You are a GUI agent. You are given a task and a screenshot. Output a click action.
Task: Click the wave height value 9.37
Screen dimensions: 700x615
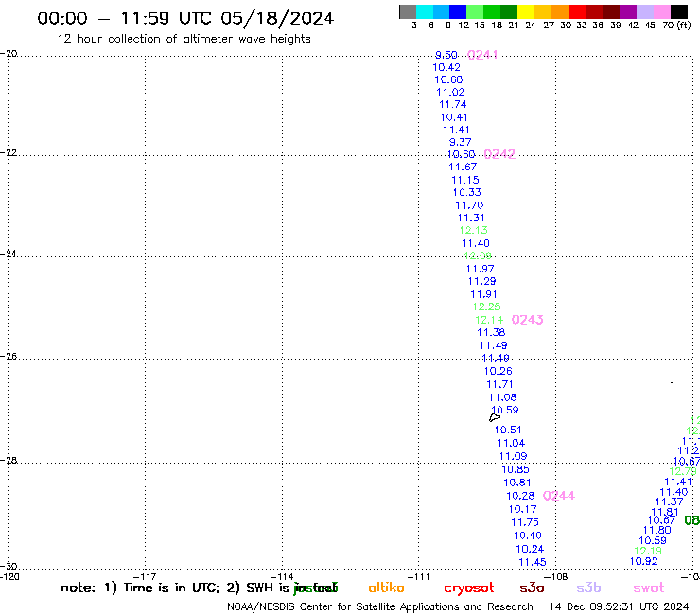(x=461, y=142)
